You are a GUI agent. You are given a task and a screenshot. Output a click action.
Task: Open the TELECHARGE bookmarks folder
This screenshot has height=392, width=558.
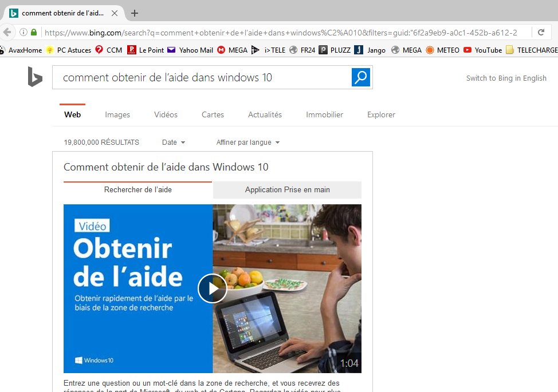coord(532,50)
